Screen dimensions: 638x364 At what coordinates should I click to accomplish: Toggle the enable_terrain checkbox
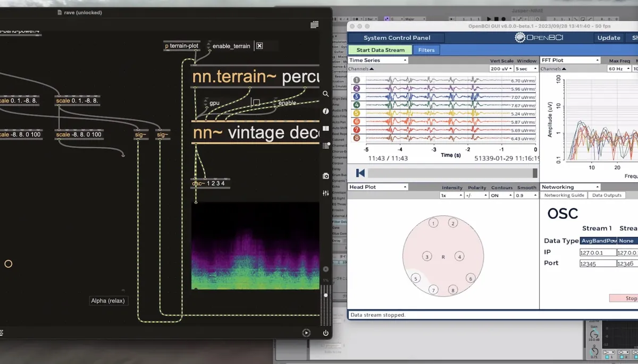pyautogui.click(x=259, y=46)
